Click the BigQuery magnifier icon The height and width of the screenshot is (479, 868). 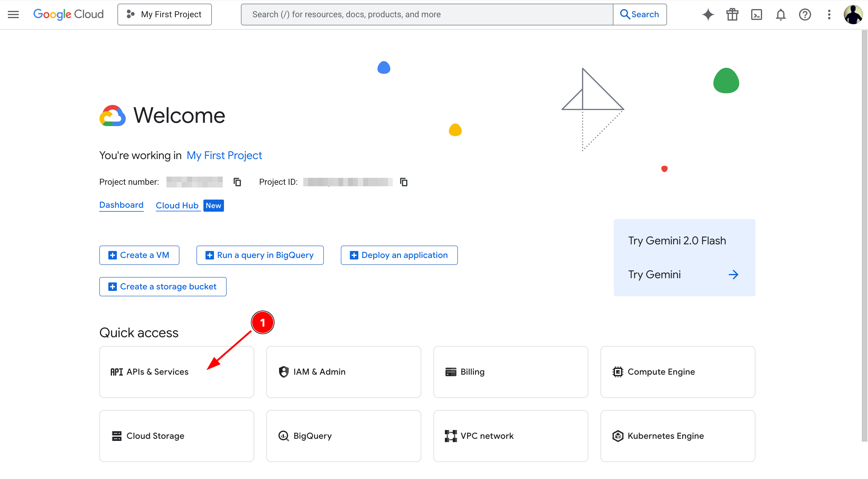284,436
